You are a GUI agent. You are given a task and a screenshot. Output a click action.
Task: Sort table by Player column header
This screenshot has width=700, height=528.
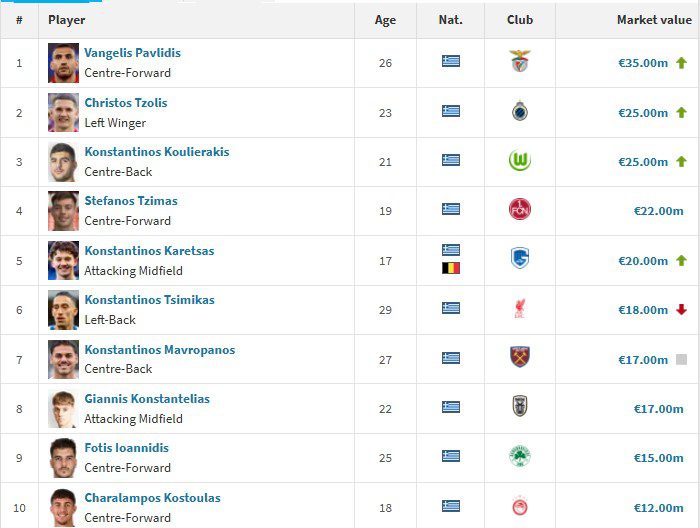[67, 20]
